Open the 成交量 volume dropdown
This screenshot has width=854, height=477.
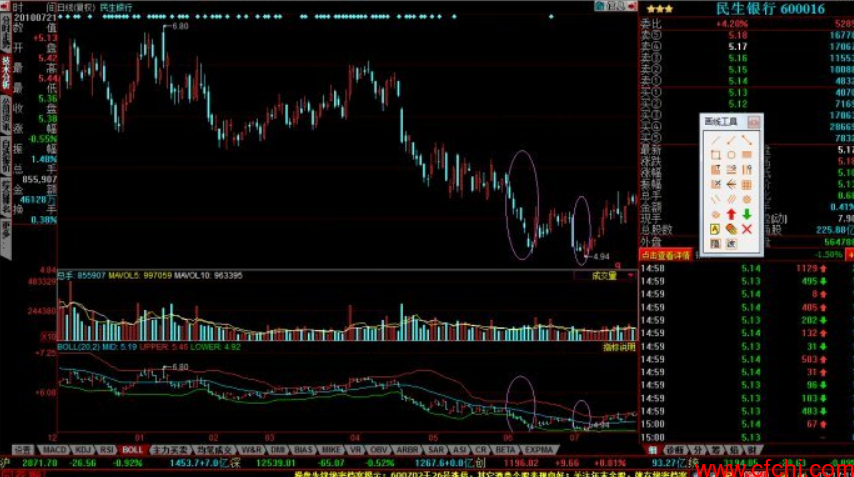pyautogui.click(x=605, y=276)
